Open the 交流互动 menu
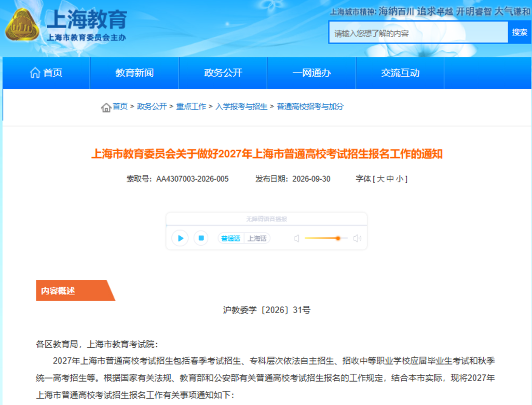The width and height of the screenshot is (532, 405). tap(400, 73)
